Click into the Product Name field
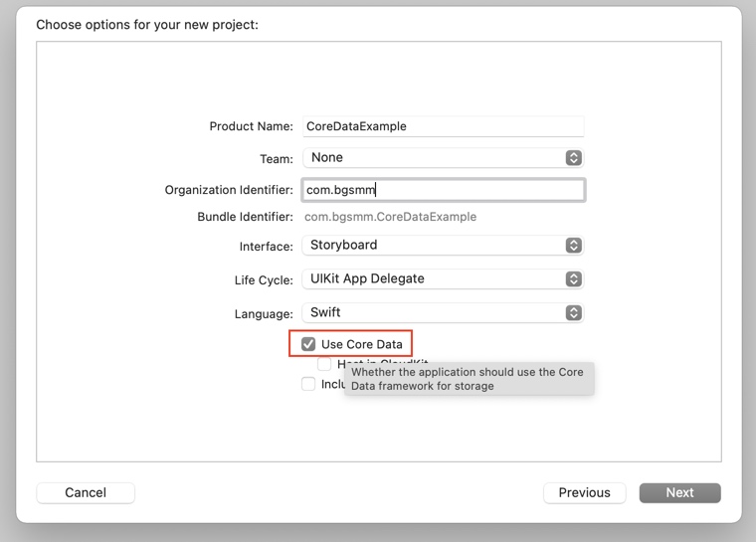Screen dimensions: 756x542 443,126
